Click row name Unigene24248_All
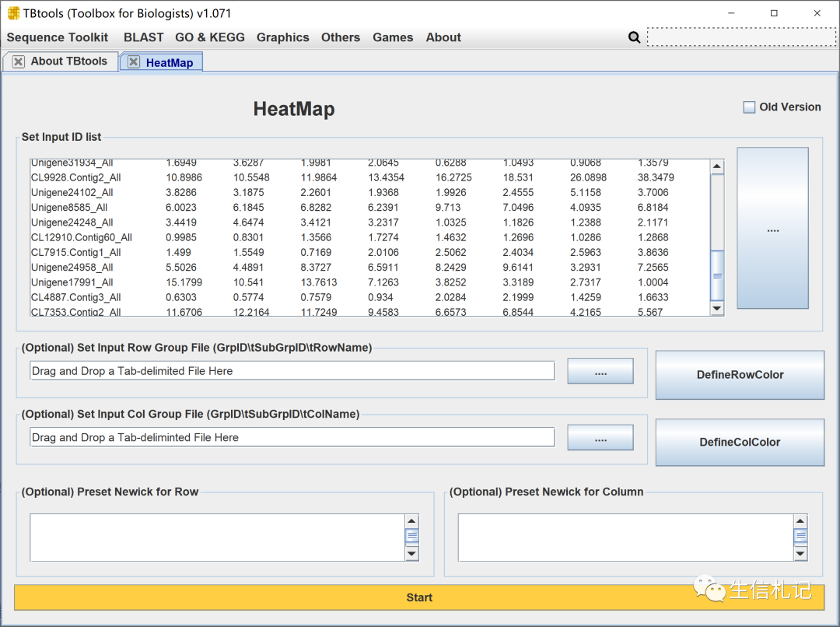 (x=72, y=222)
